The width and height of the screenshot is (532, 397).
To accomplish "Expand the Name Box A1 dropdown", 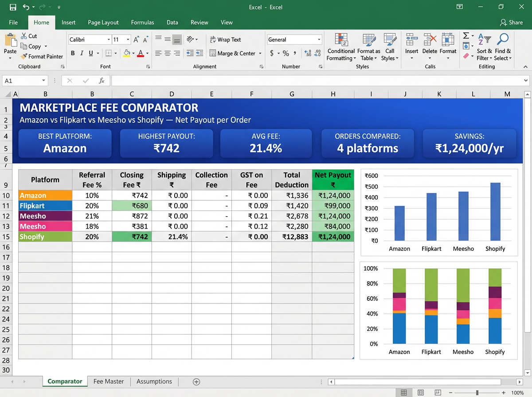I will [43, 81].
